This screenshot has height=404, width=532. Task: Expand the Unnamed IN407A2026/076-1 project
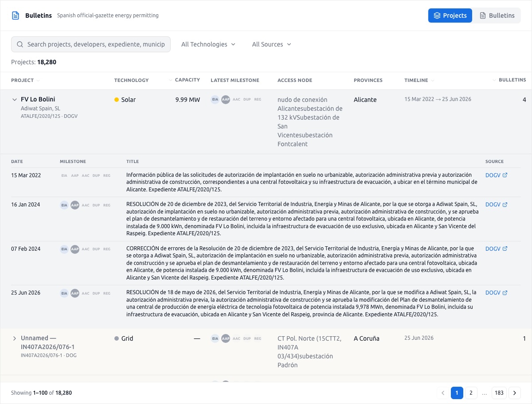pyautogui.click(x=15, y=338)
